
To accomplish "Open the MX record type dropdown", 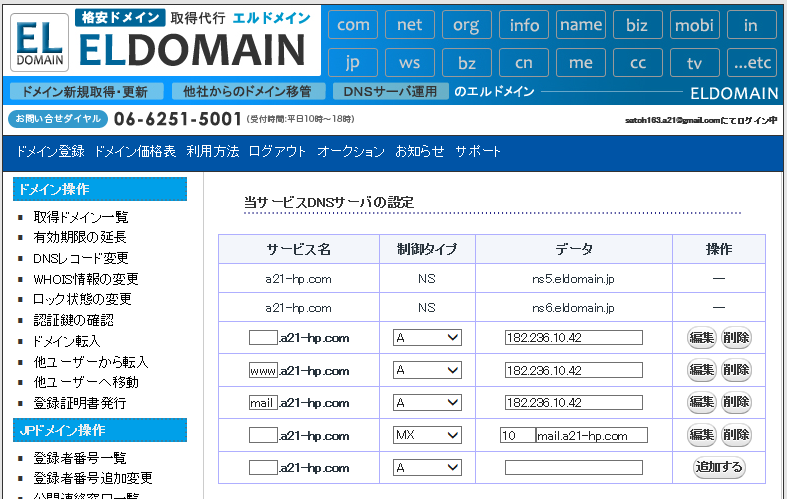I will (x=427, y=435).
